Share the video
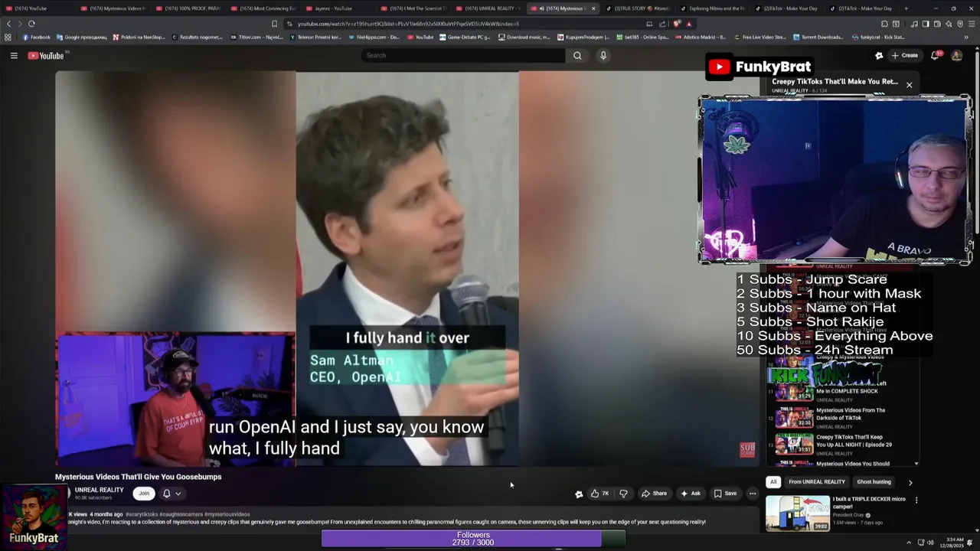Viewport: 980px width, 551px height. tap(654, 494)
